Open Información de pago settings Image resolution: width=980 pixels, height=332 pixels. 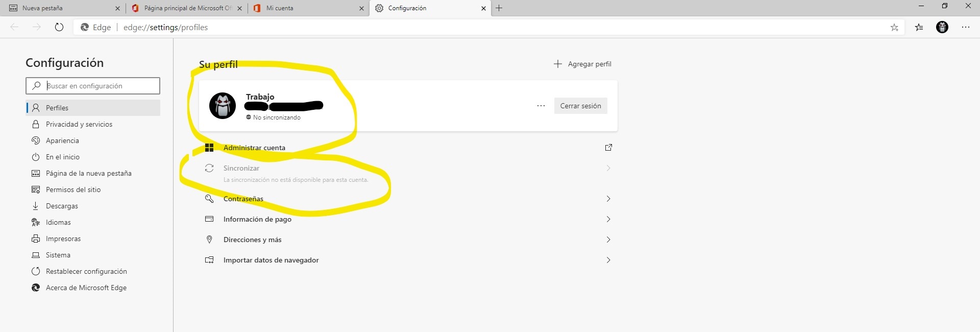408,219
